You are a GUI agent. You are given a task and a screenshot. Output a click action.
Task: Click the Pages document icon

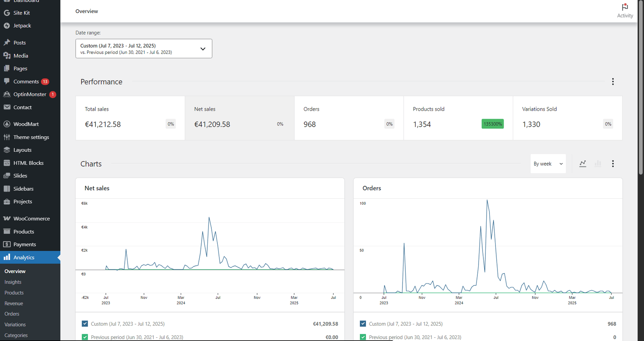7,68
